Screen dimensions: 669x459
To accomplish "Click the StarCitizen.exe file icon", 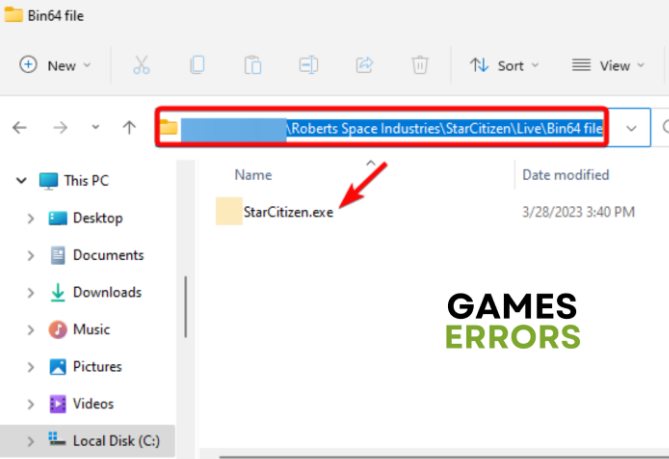I will (229, 211).
